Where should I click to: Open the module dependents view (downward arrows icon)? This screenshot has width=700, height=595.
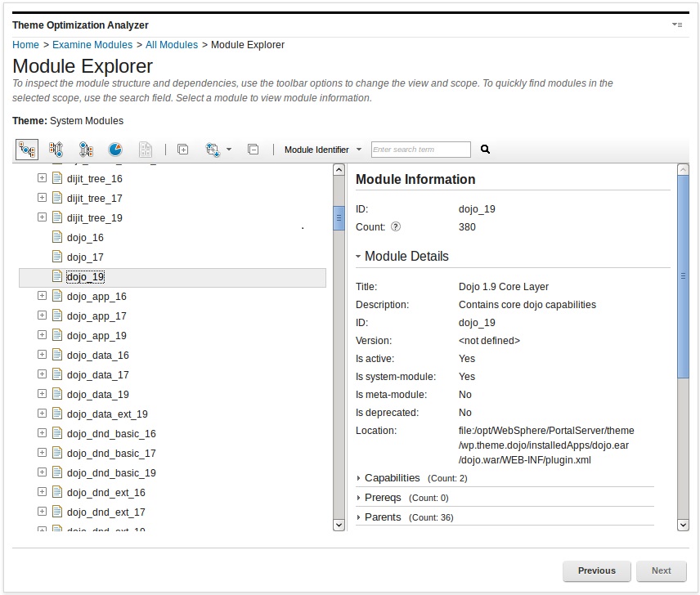point(85,150)
